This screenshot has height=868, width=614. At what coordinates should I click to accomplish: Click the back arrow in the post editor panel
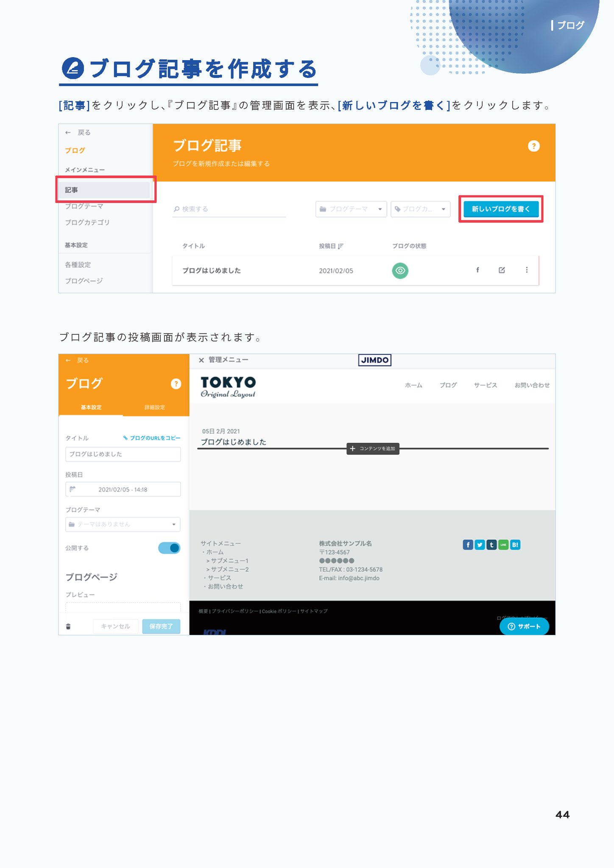pos(68,360)
